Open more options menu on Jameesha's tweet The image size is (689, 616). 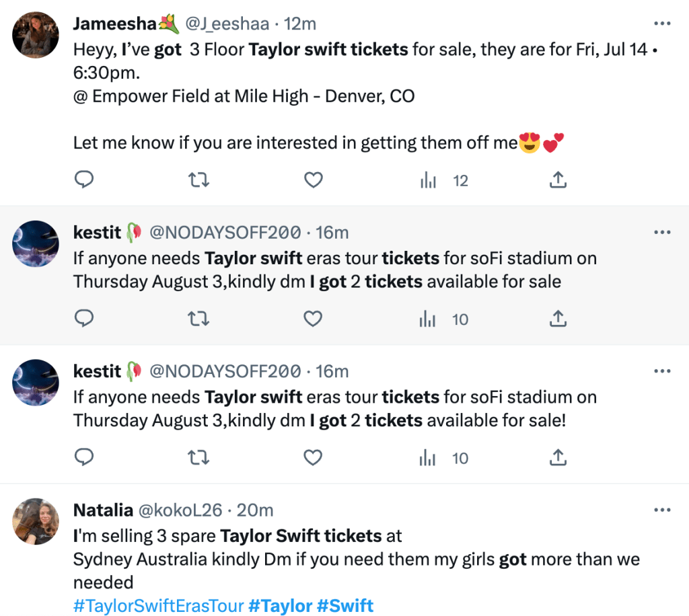(662, 24)
